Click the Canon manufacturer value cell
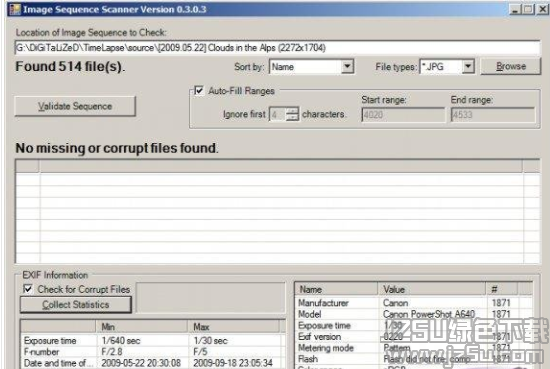 click(395, 303)
